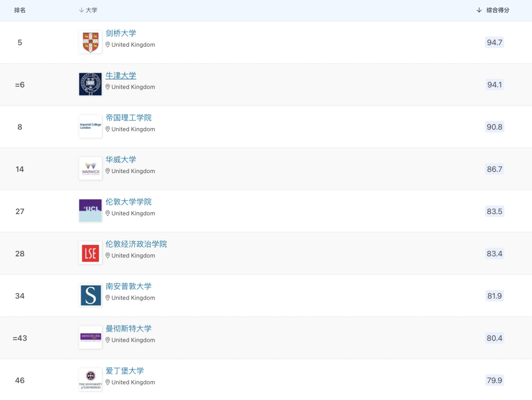Click the Imperial College London logo

click(x=91, y=126)
